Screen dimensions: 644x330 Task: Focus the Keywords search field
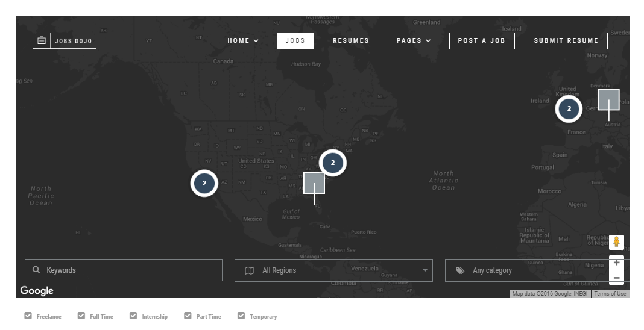click(124, 270)
